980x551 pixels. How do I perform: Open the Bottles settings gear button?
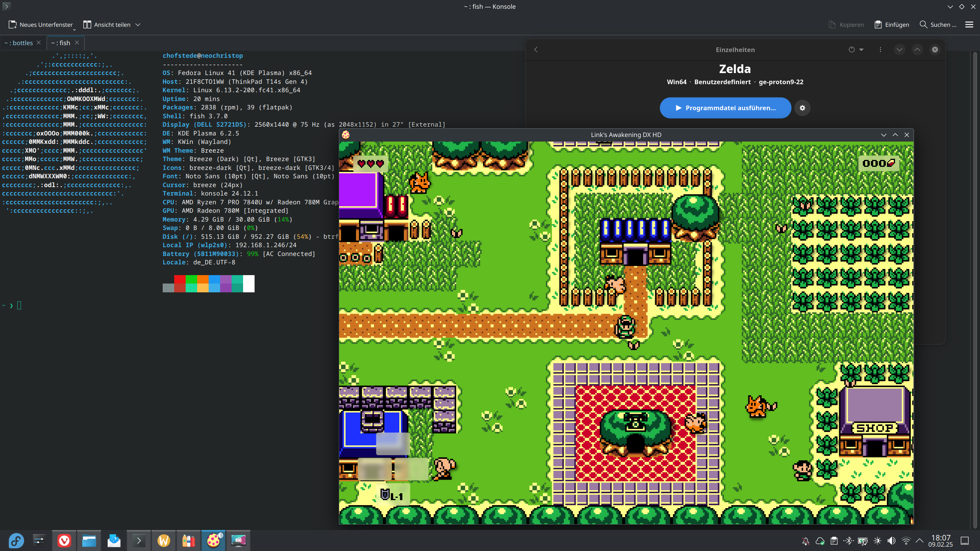click(802, 108)
